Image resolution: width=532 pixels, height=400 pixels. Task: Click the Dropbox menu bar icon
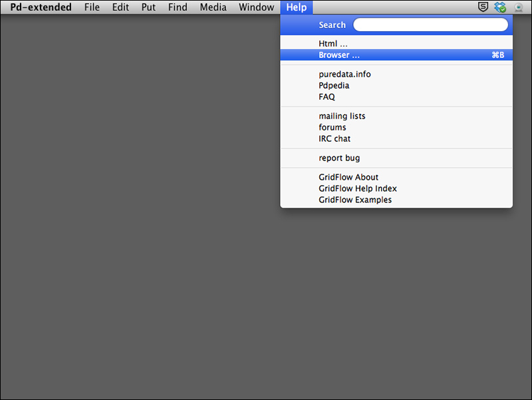(500, 7)
